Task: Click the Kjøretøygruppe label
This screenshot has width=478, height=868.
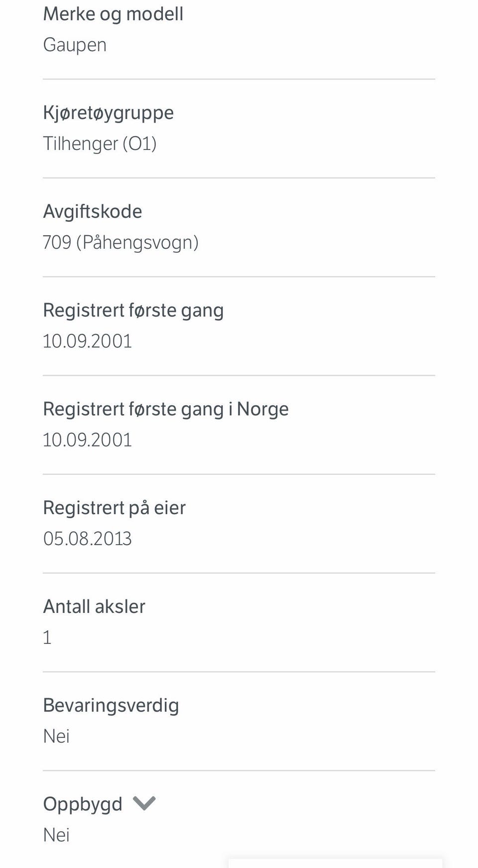Action: pyautogui.click(x=108, y=113)
